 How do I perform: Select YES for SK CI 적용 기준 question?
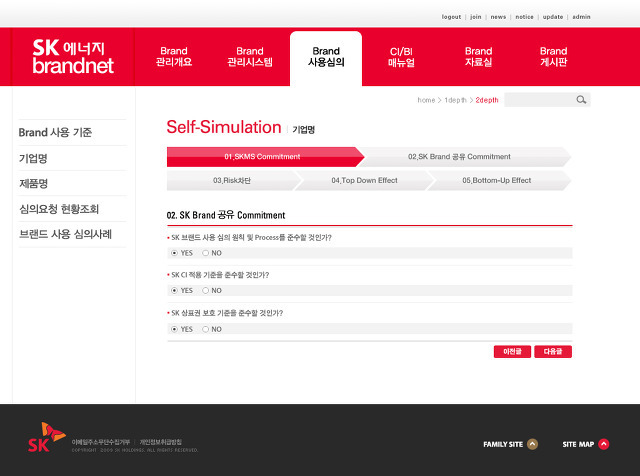click(x=174, y=290)
